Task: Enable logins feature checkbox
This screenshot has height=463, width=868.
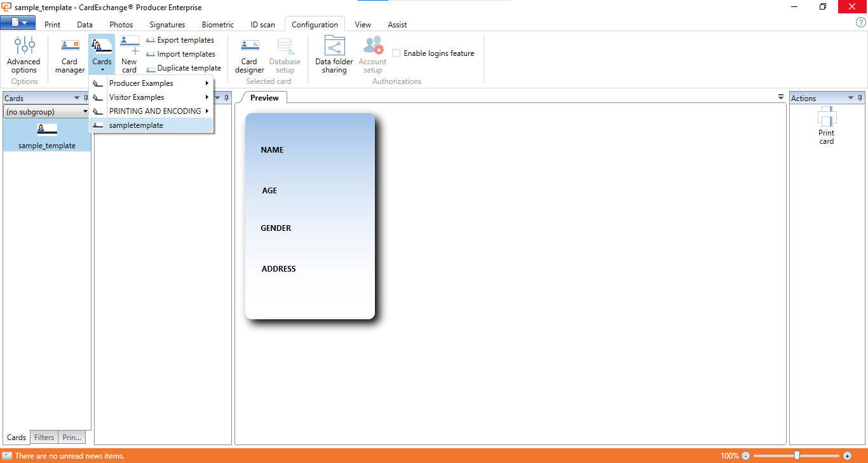Action: (x=397, y=53)
